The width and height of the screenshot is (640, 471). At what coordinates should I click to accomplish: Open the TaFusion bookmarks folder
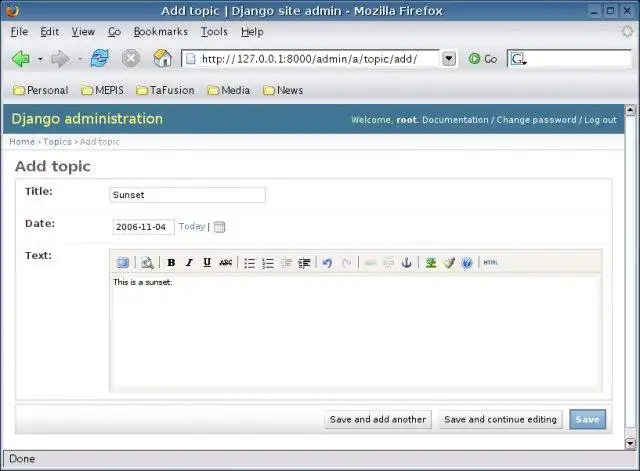tap(165, 90)
